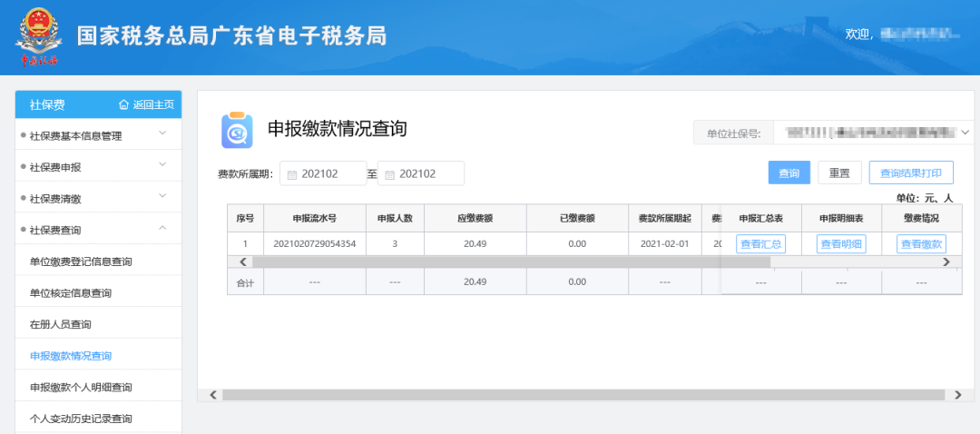Click 社保费清缴 menu label
This screenshot has width=980, height=434.
click(55, 199)
